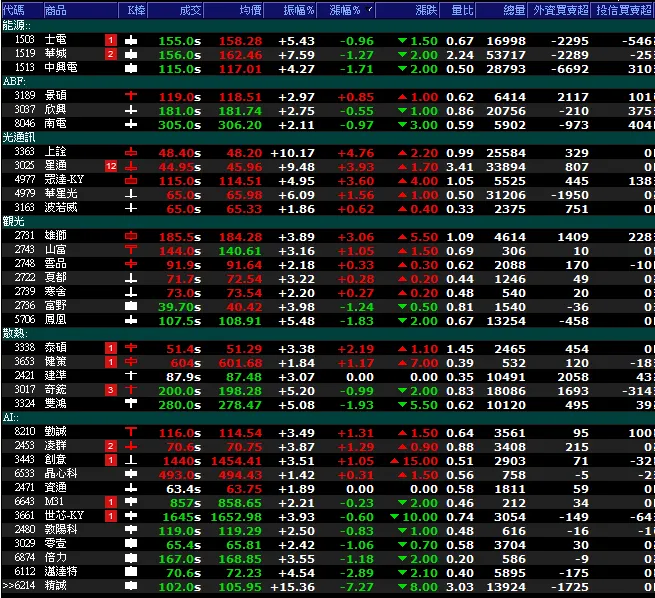
Task: Click the red T-shaped K-bar for 山富
Action: pyautogui.click(x=131, y=250)
